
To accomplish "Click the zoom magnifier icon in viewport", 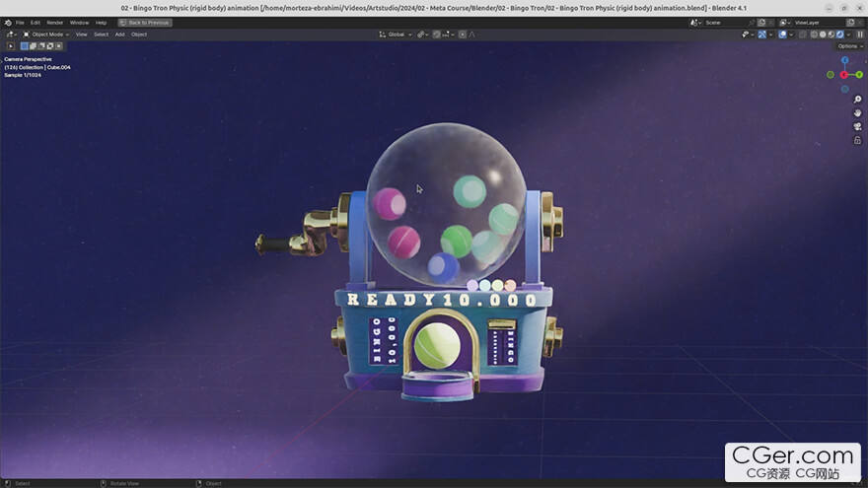I will [857, 100].
